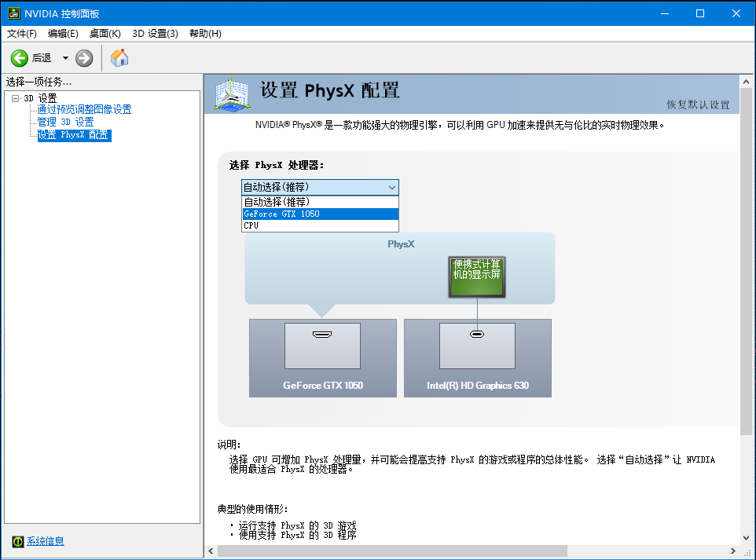The height and width of the screenshot is (560, 756).
Task: Open the 系统信息 link
Action: pos(46,541)
